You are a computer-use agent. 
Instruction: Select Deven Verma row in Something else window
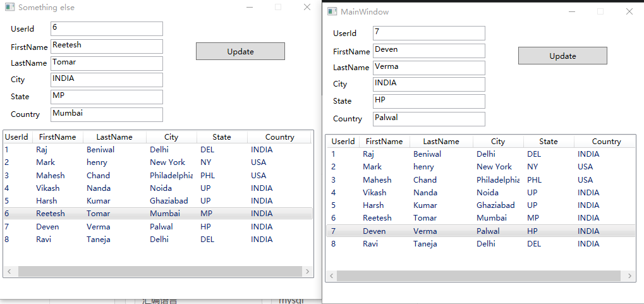tap(158, 227)
